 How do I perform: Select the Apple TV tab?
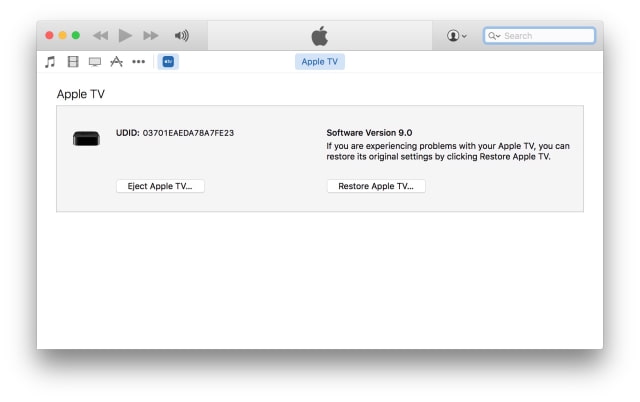tap(320, 62)
